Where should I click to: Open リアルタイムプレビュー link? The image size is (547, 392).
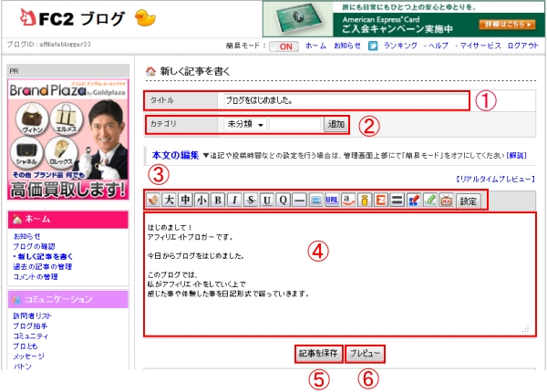coord(495,179)
